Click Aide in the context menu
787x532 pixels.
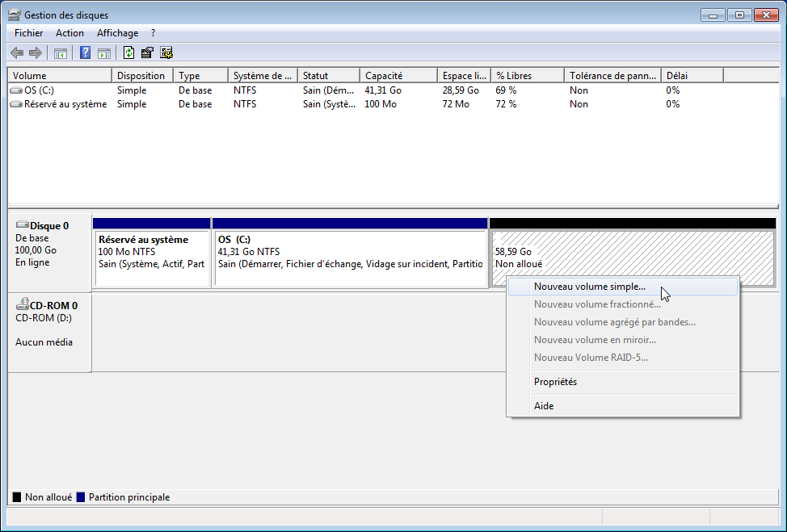pos(623,406)
